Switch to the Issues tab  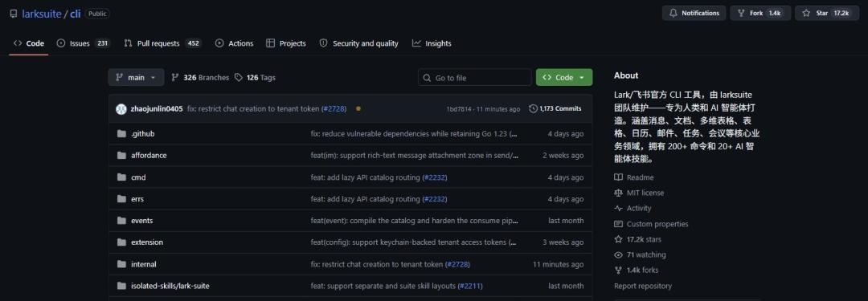tap(84, 43)
